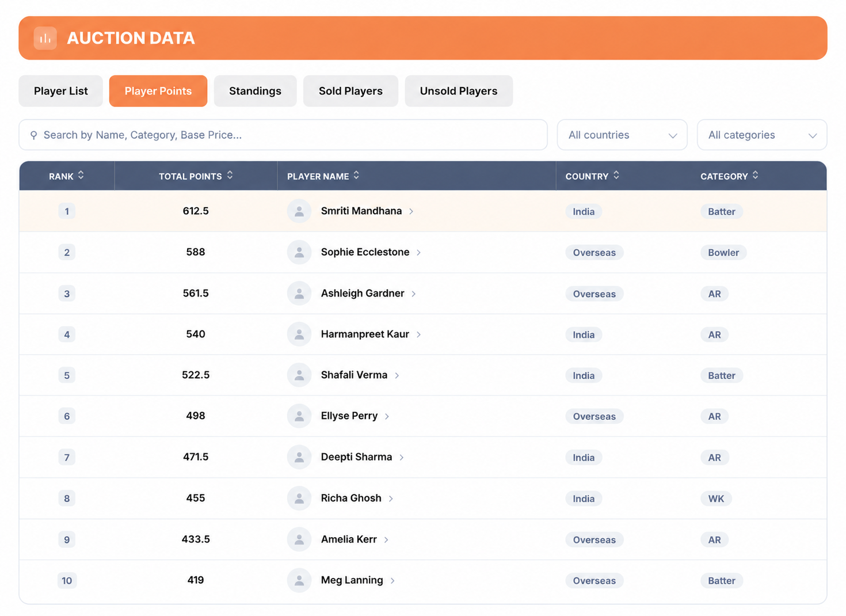
Task: View the Sold Players tab
Action: point(350,91)
